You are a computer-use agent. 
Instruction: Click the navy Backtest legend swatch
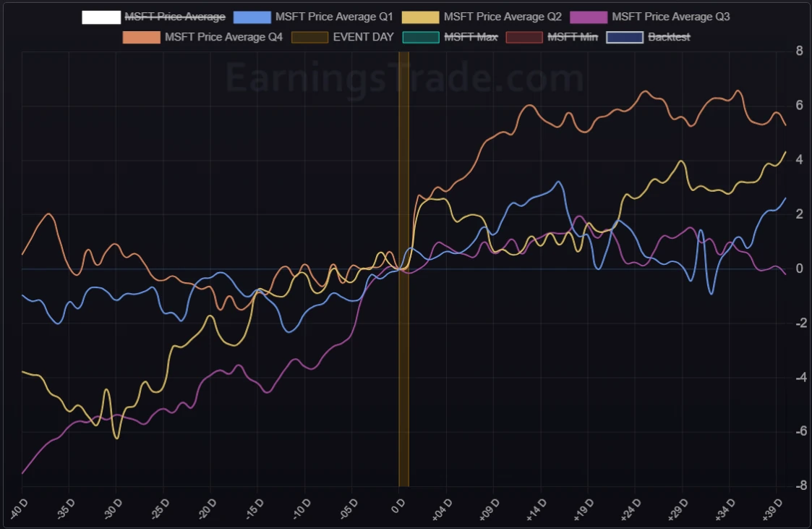625,36
